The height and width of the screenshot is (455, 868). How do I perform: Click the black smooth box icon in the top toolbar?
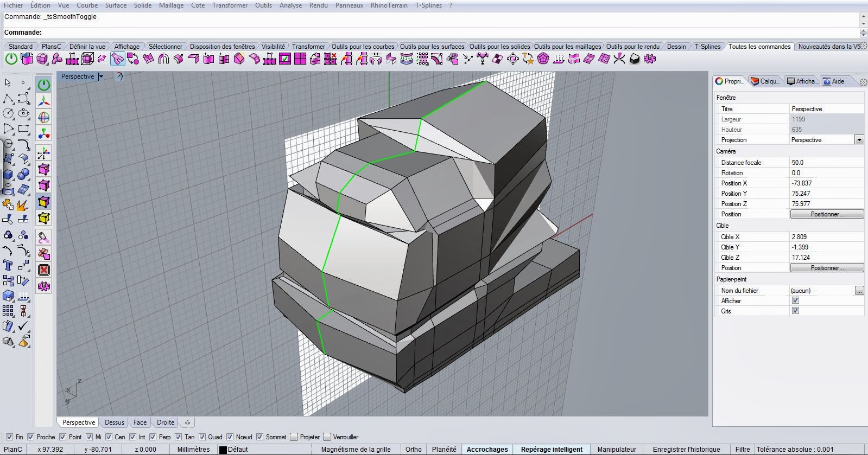[x=635, y=59]
